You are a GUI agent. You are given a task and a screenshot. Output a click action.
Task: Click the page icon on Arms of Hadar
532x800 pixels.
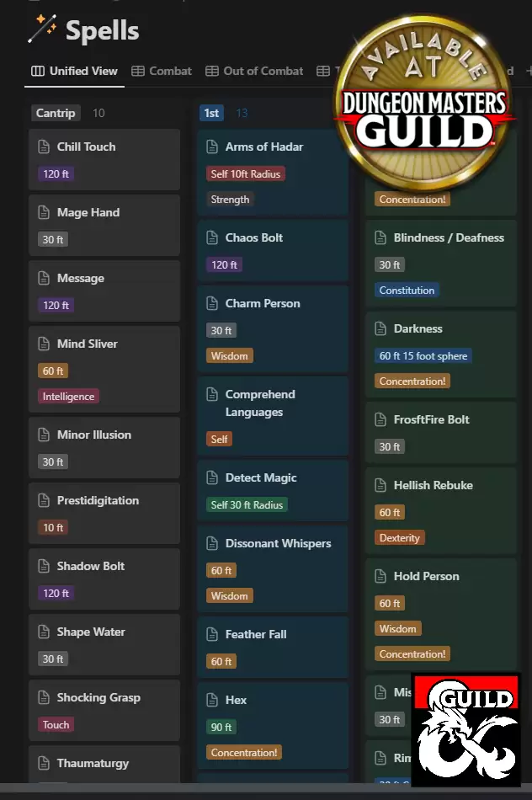[x=210, y=146]
